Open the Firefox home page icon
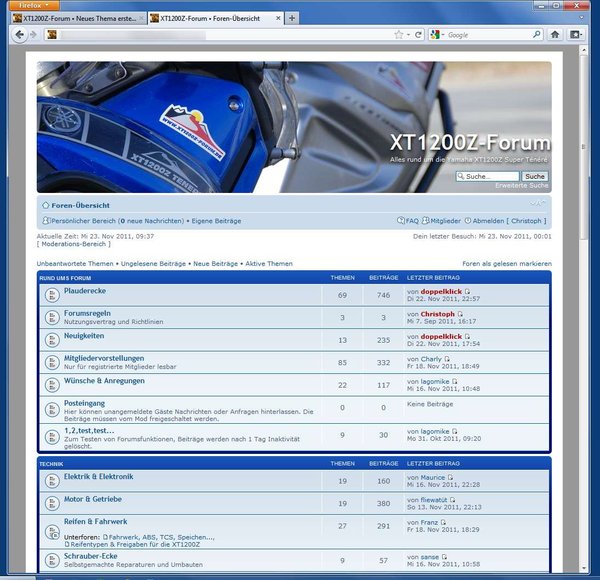This screenshot has height=580, width=600. [x=555, y=34]
